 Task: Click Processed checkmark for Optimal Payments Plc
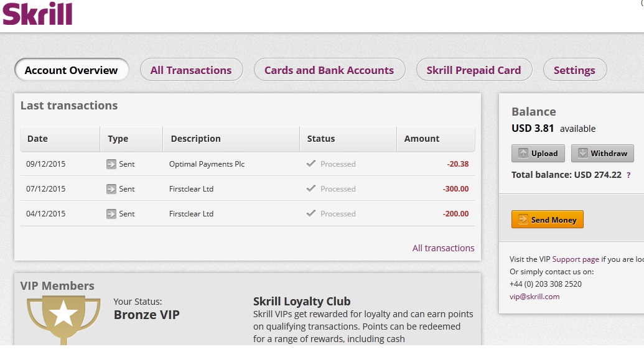tap(311, 164)
